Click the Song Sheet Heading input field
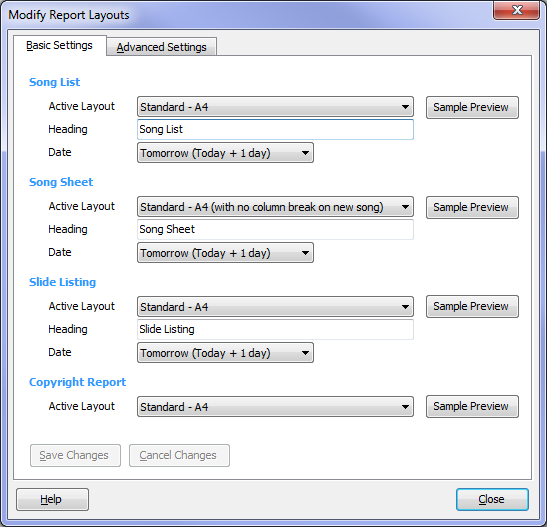Viewport: 547px width, 527px height. click(x=275, y=229)
